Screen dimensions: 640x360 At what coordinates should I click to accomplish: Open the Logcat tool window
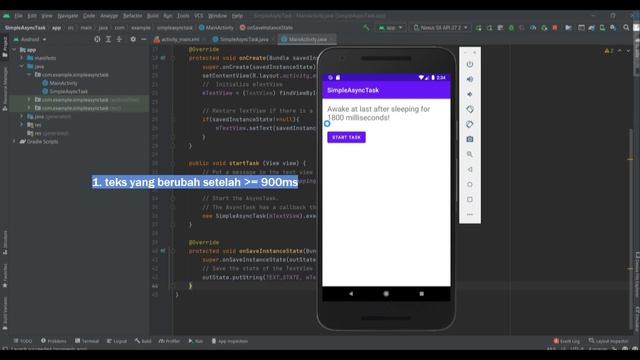pyautogui.click(x=117, y=341)
